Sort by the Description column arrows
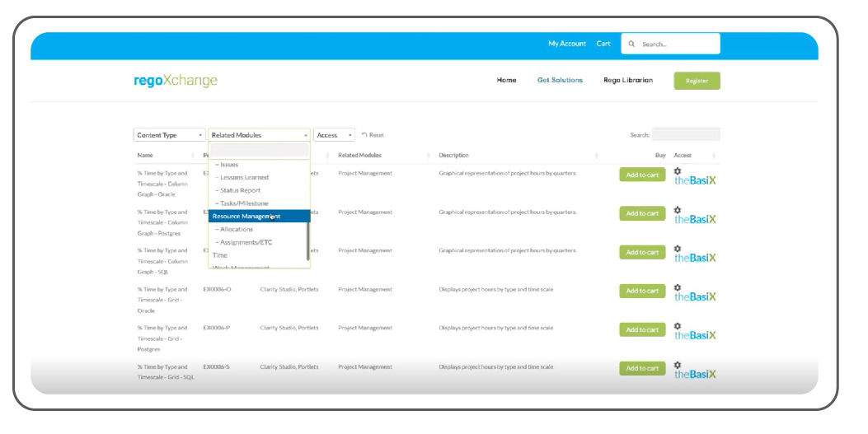The width and height of the screenshot is (868, 434). click(596, 156)
